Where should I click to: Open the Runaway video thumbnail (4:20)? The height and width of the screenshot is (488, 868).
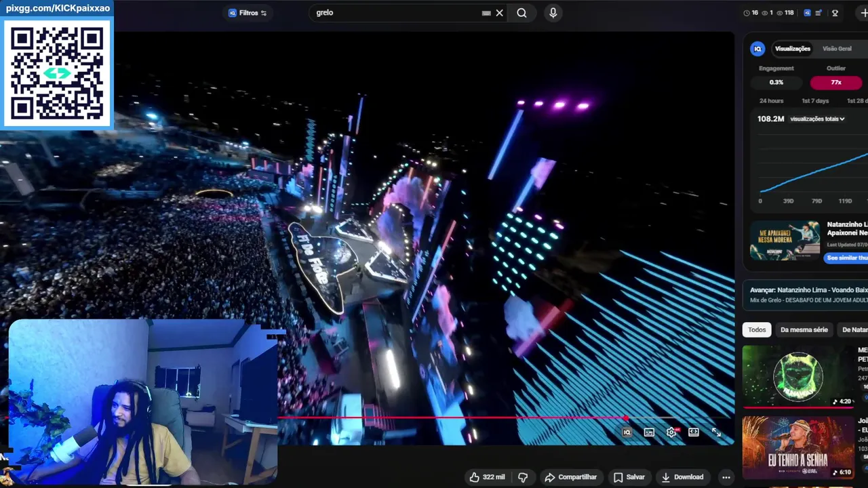pos(798,375)
